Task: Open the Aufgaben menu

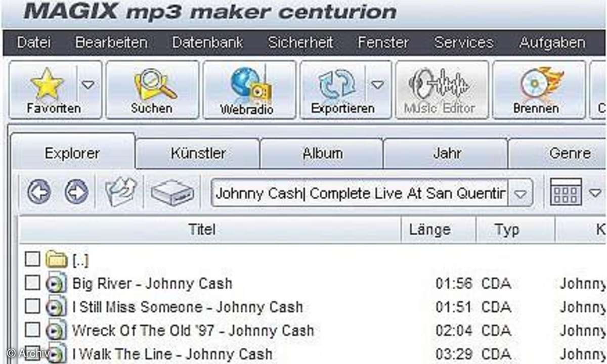Action: click(x=552, y=42)
